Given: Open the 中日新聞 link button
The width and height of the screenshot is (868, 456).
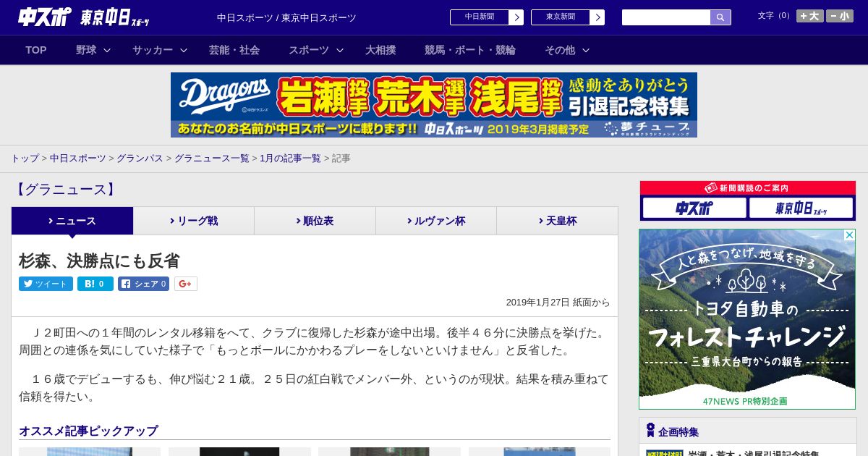Looking at the screenshot, I should (480, 17).
